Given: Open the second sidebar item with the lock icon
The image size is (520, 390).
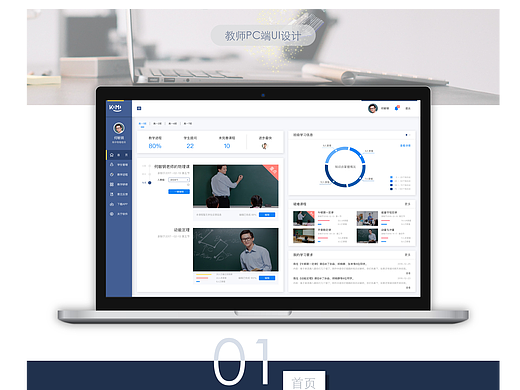Looking at the screenshot, I should tap(119, 165).
